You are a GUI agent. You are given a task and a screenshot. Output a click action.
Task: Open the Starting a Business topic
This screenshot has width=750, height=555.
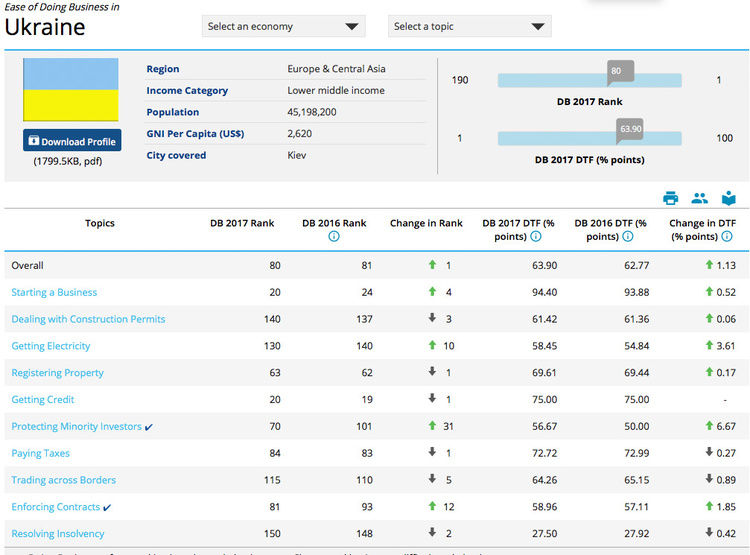pyautogui.click(x=54, y=292)
